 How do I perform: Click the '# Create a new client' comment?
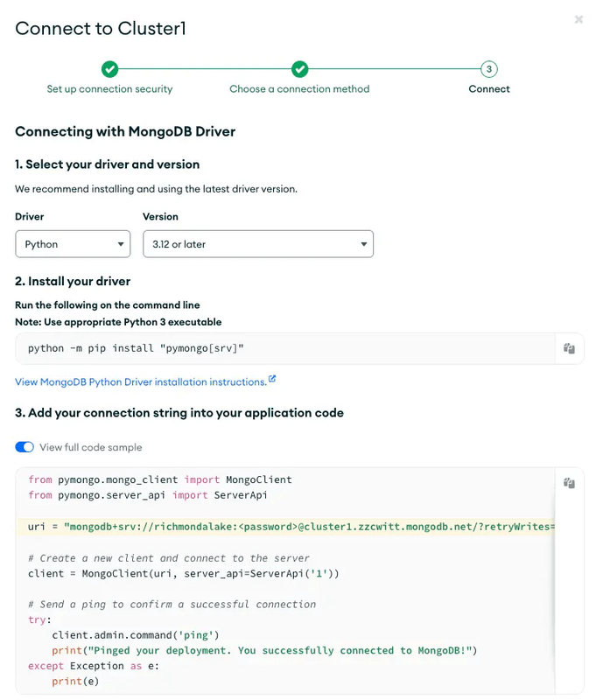coord(168,558)
